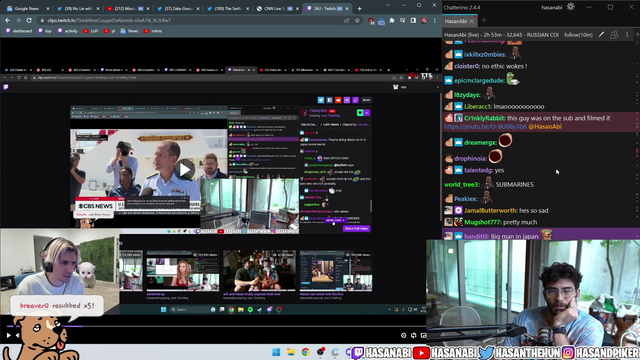
Task: Open LoFi bookmark
Action: pos(91,31)
